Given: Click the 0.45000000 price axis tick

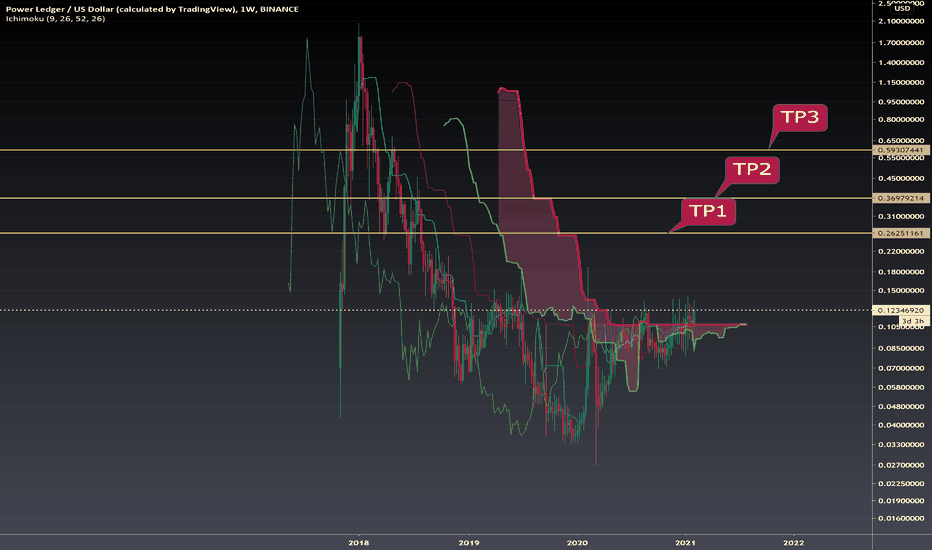Looking at the screenshot, I should point(901,178).
